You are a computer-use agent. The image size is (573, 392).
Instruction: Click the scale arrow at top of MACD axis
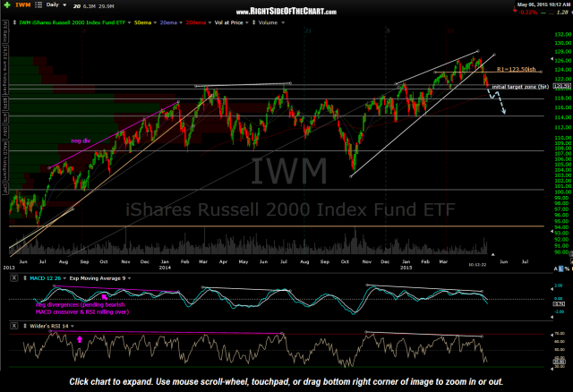pyautogui.click(x=552, y=289)
